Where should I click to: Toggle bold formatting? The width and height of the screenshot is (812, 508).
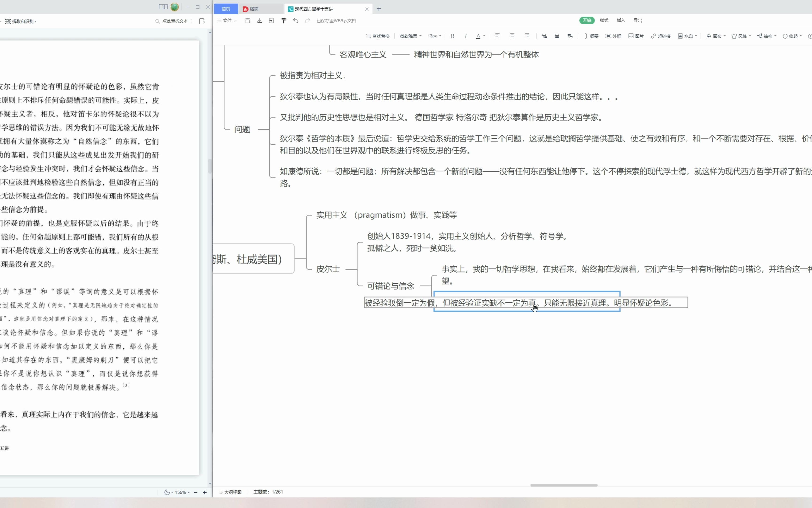452,36
